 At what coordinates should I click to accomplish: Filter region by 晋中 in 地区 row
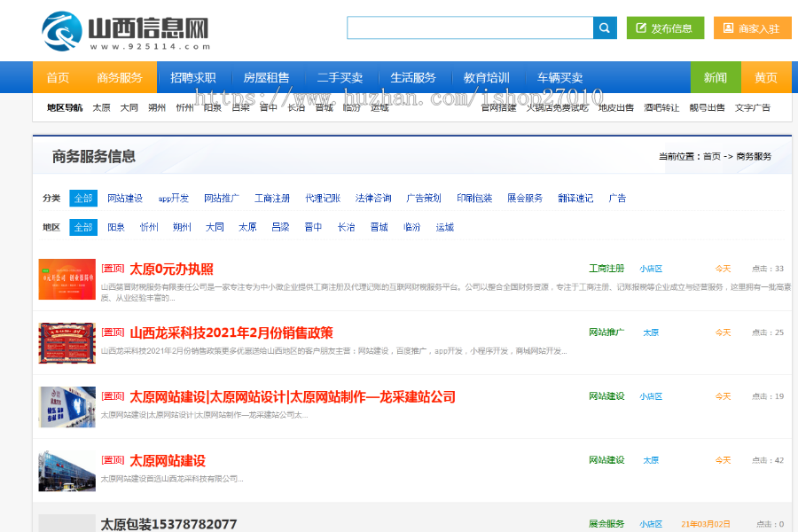pos(314,227)
